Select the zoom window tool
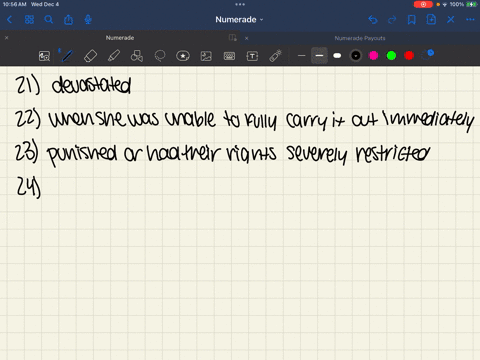This screenshot has height=360, width=480. click(44, 56)
